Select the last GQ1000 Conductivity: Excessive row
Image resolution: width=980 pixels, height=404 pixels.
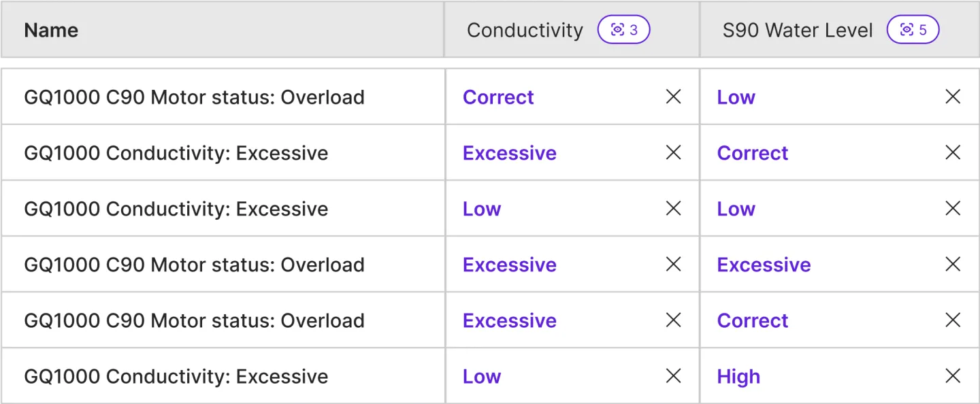pos(176,376)
